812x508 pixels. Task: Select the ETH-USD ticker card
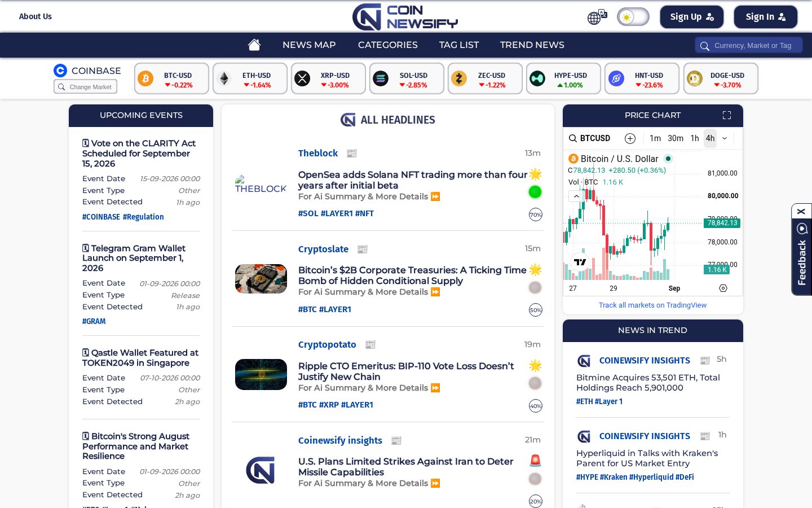[250, 78]
